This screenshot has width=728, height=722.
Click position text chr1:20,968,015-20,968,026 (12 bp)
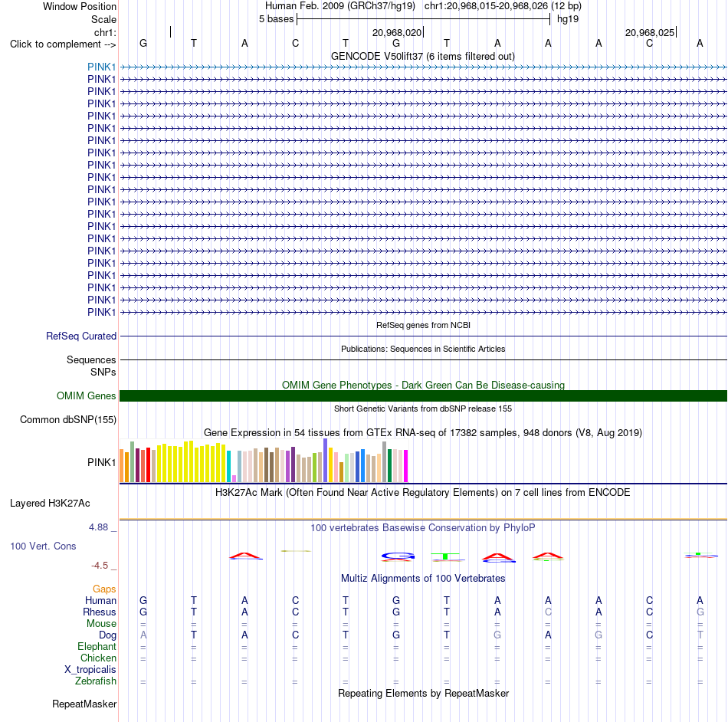pos(503,6)
